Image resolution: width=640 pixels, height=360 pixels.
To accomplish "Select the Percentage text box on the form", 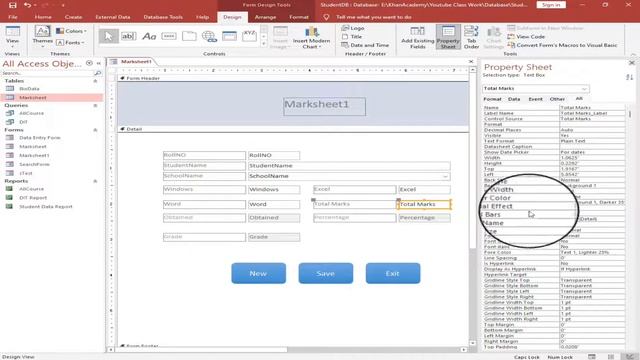I will 424,218.
